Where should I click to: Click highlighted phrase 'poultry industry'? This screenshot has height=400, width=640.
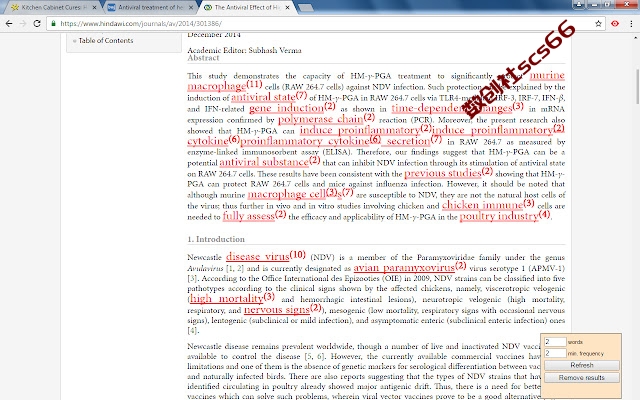499,216
